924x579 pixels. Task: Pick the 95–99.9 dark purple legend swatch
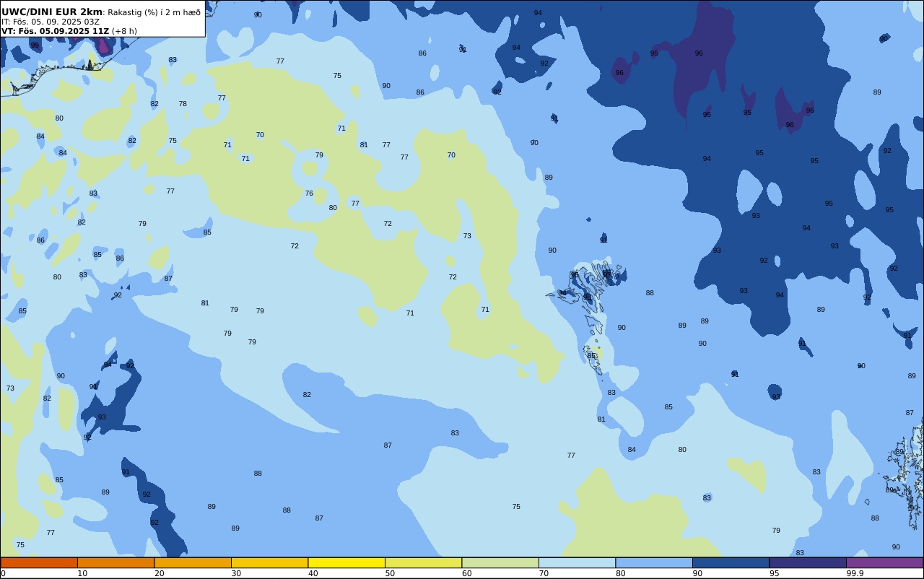(x=808, y=562)
